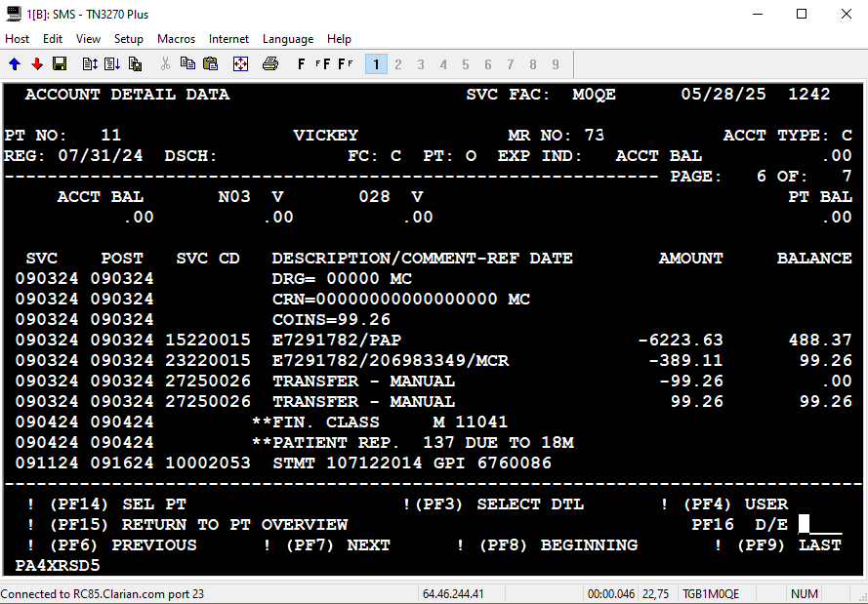Open the Help menu

[x=339, y=39]
